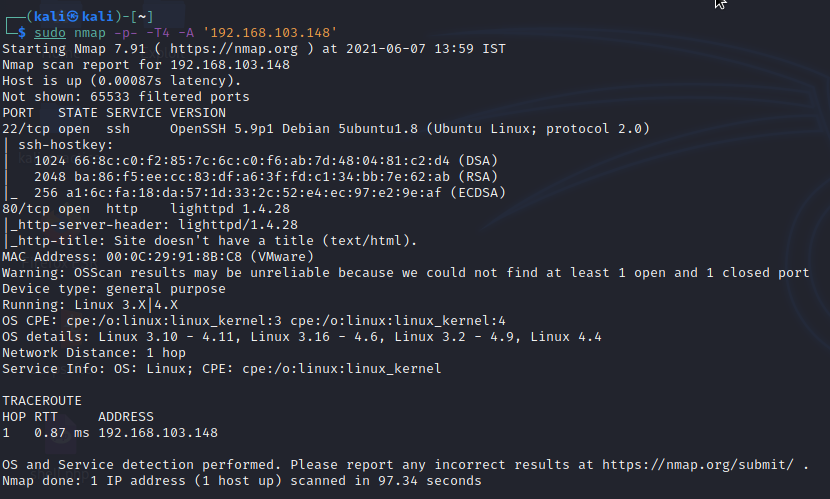Click the ECDSA hostkey fingerprint line
830x499 pixels.
point(270,193)
